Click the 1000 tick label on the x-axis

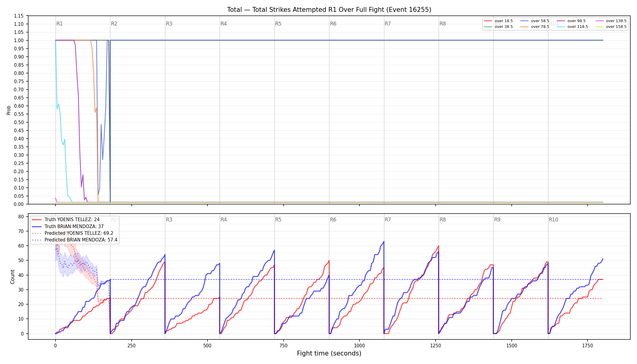click(359, 345)
